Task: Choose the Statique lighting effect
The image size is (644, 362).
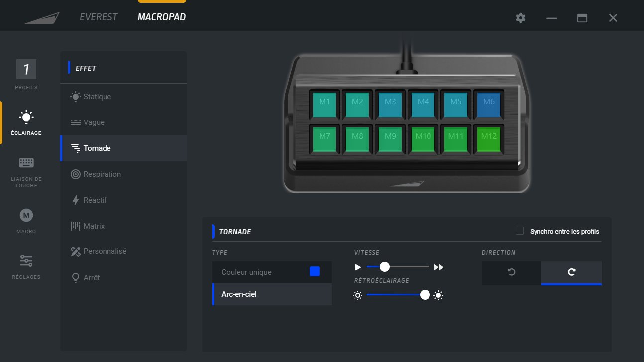Action: [97, 97]
